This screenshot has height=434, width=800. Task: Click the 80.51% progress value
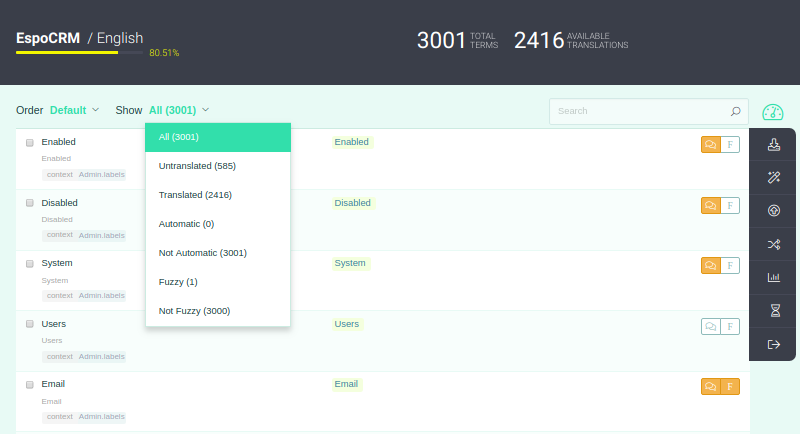(164, 53)
